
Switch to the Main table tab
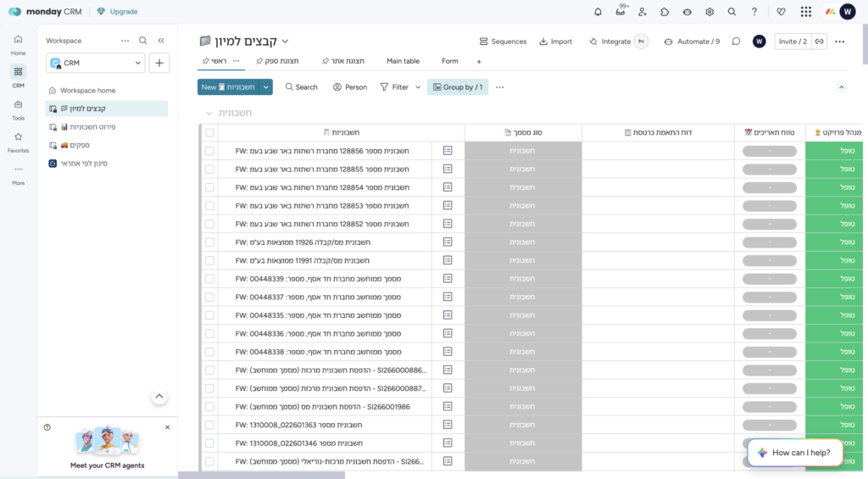pos(403,61)
